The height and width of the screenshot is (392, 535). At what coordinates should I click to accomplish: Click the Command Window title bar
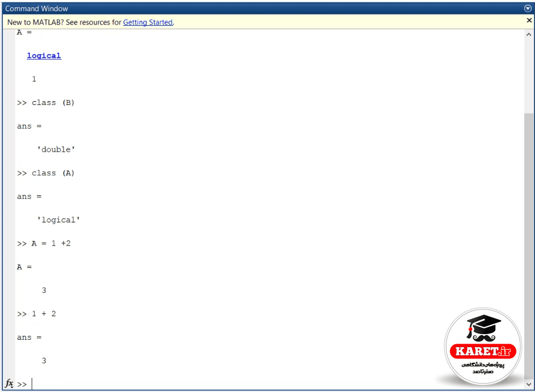click(263, 8)
